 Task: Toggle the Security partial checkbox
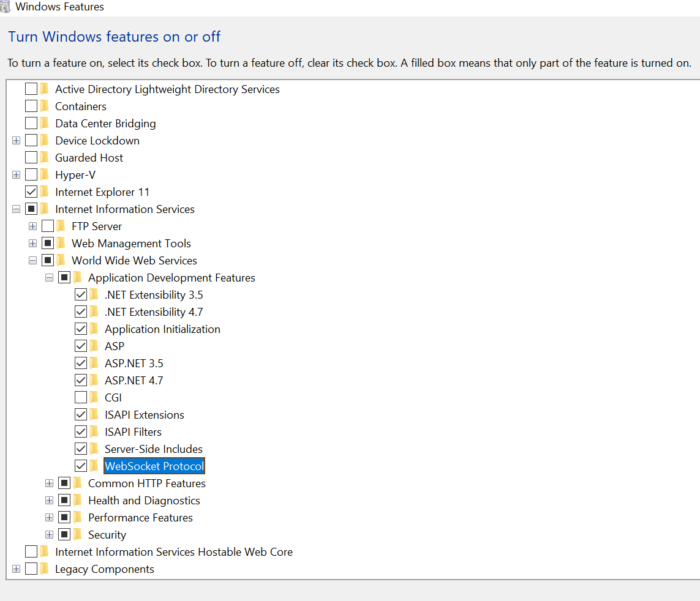click(x=64, y=534)
